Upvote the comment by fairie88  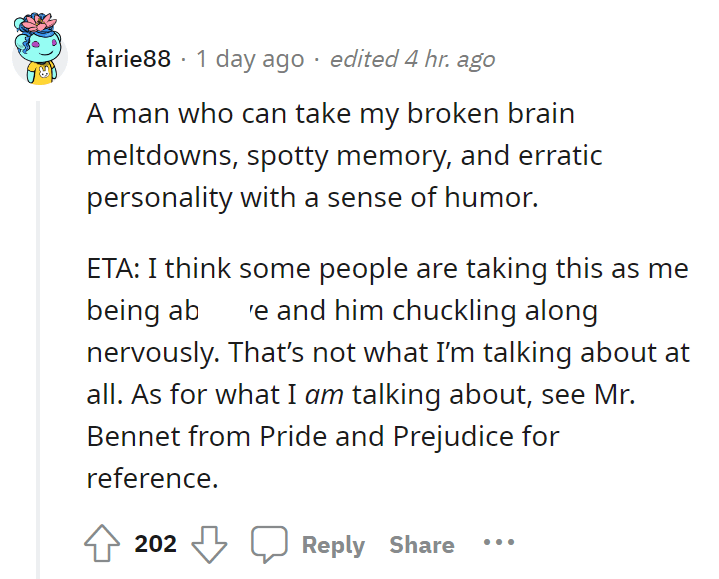coord(102,543)
